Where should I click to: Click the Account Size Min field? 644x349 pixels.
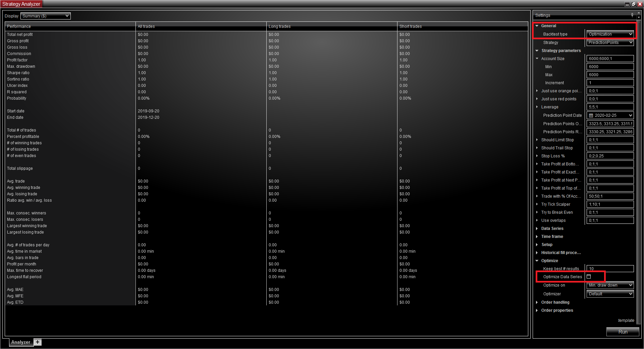point(610,67)
